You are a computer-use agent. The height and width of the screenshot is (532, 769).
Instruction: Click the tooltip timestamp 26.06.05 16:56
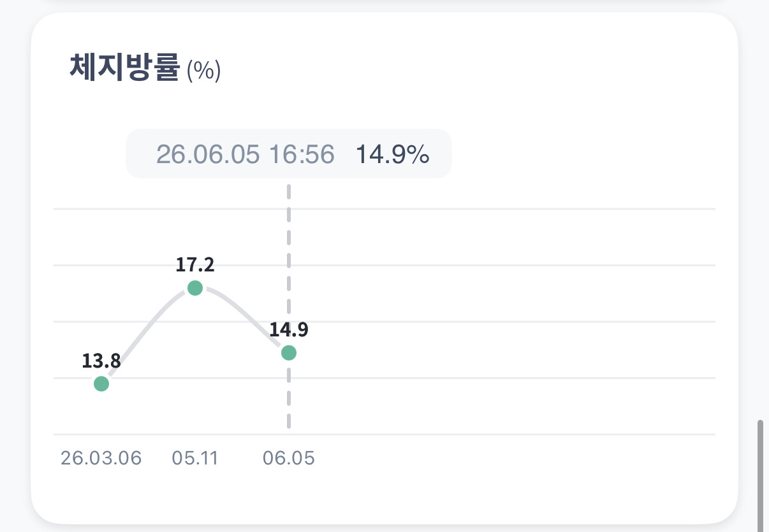tap(245, 154)
